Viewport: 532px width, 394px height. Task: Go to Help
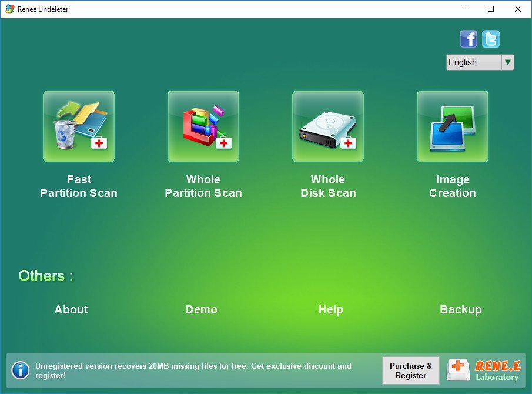pos(330,310)
